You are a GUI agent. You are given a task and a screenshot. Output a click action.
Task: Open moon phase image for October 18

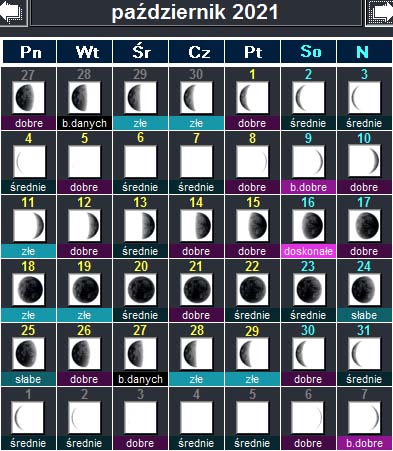click(28, 290)
